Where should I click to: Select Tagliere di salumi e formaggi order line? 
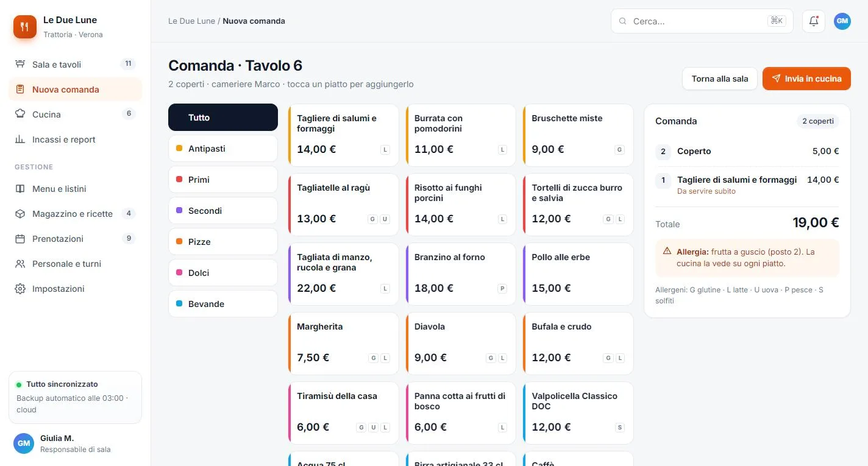(x=747, y=185)
